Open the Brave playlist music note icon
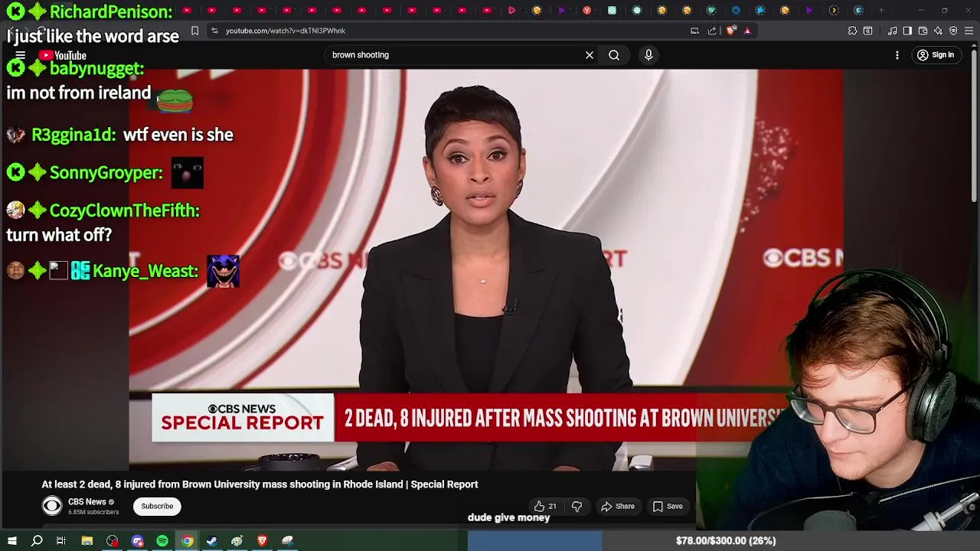 pyautogui.click(x=892, y=31)
